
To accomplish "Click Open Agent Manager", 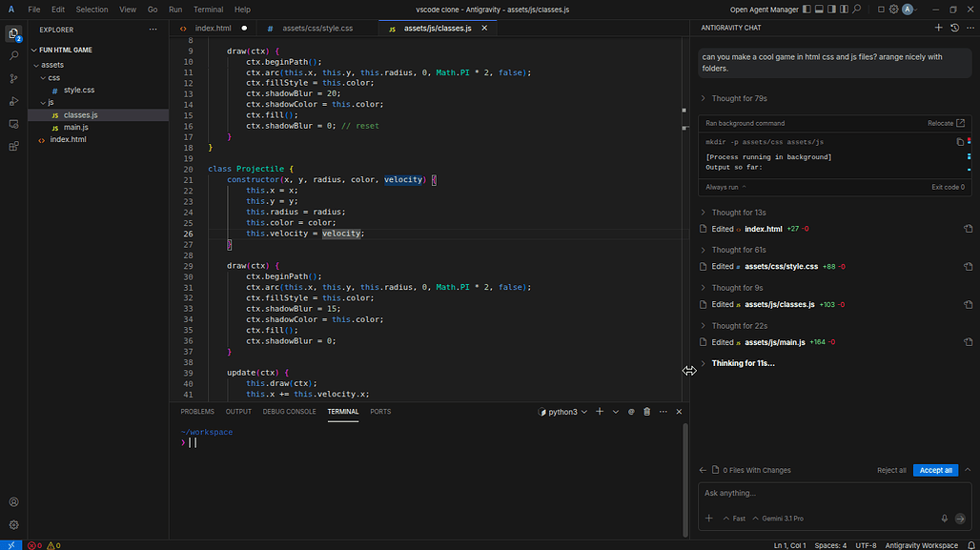I will pyautogui.click(x=764, y=10).
